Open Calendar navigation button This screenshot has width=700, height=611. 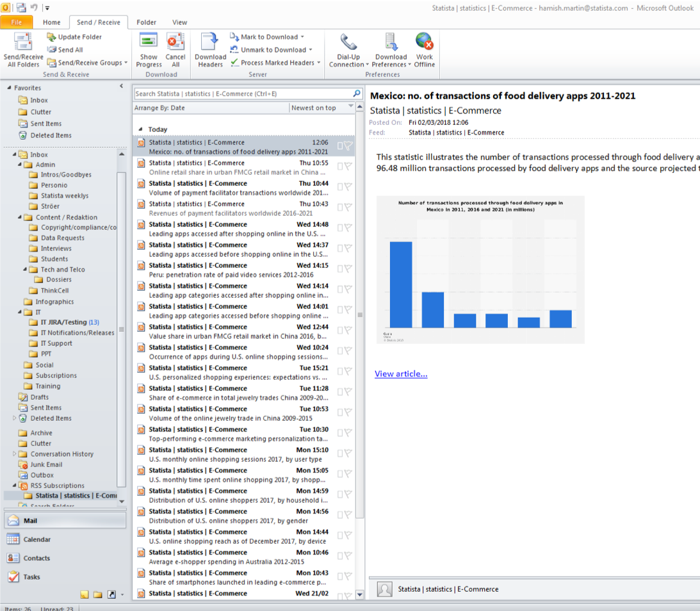click(x=65, y=539)
